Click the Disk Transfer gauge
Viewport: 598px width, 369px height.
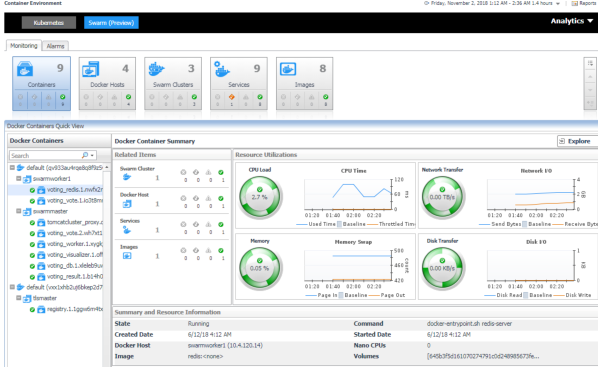pyautogui.click(x=442, y=268)
